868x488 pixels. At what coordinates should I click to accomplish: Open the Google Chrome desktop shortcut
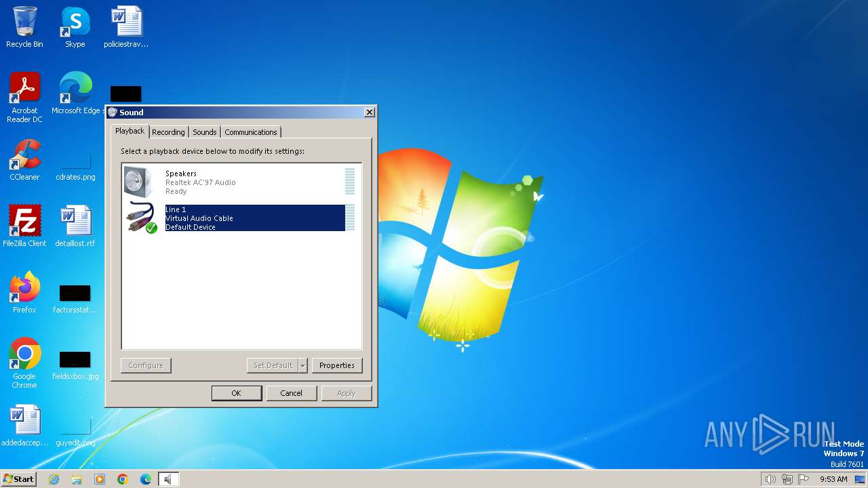(x=24, y=363)
